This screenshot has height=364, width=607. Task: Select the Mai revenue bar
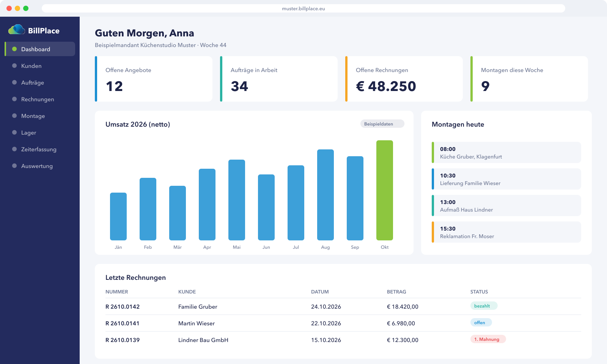(x=237, y=200)
